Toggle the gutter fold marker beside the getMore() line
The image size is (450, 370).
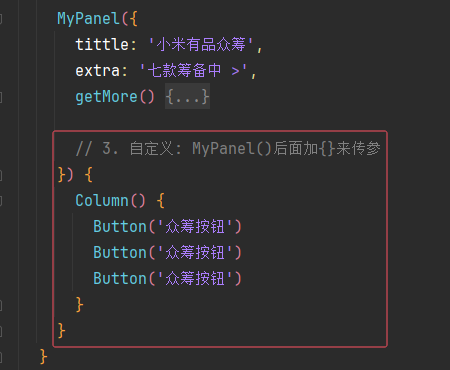click(1, 97)
